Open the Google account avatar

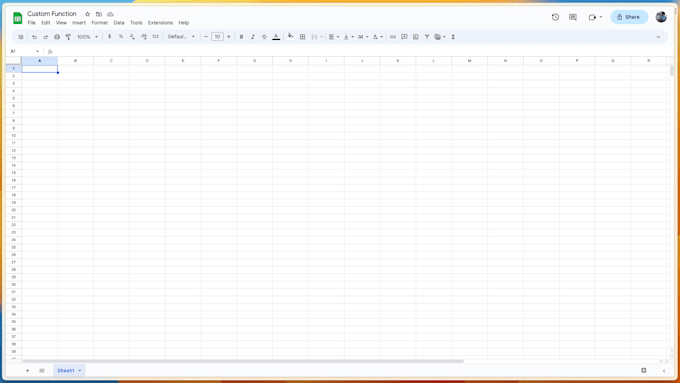661,17
